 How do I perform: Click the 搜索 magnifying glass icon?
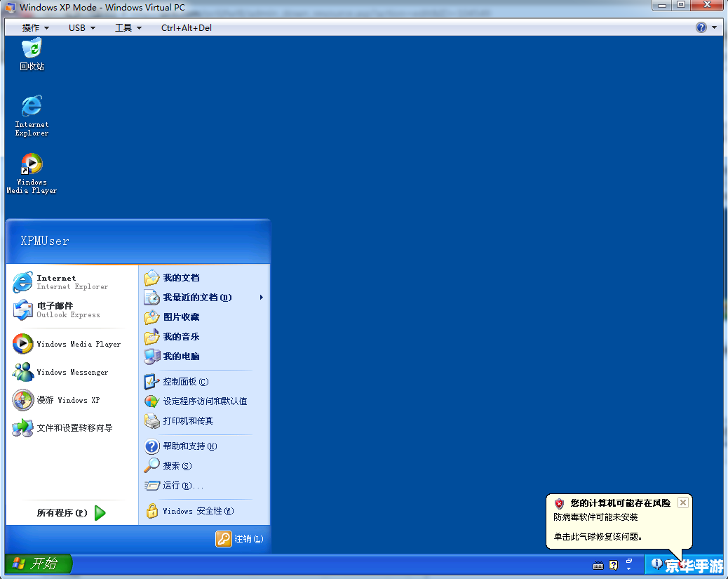point(151,465)
